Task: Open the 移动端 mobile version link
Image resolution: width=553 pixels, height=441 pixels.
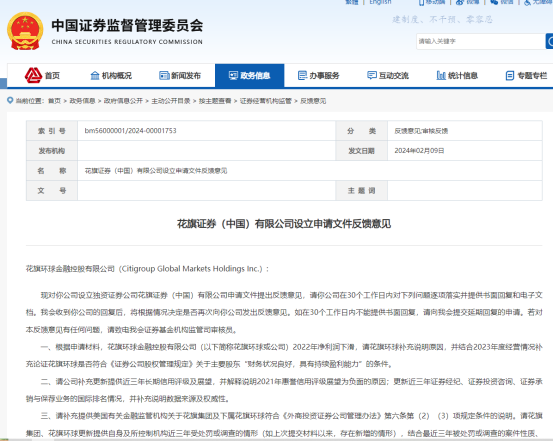Action: pos(432,2)
